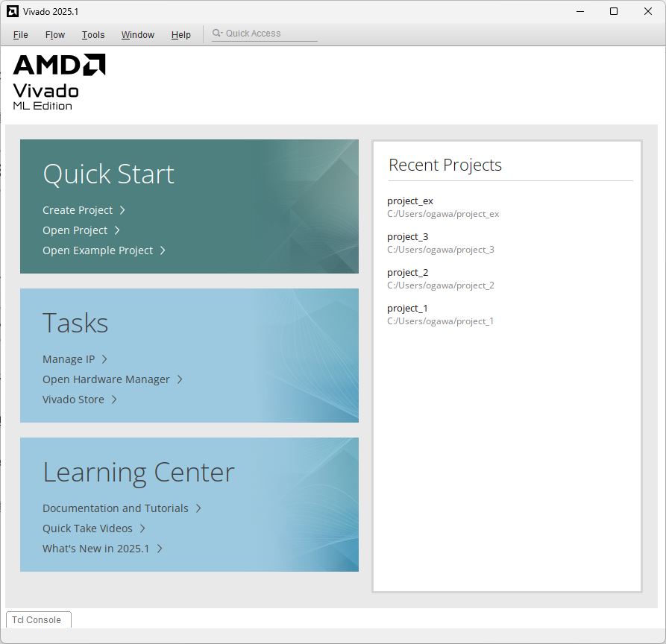Open the Quick Take Videos link
The width and height of the screenshot is (666, 644).
point(87,528)
